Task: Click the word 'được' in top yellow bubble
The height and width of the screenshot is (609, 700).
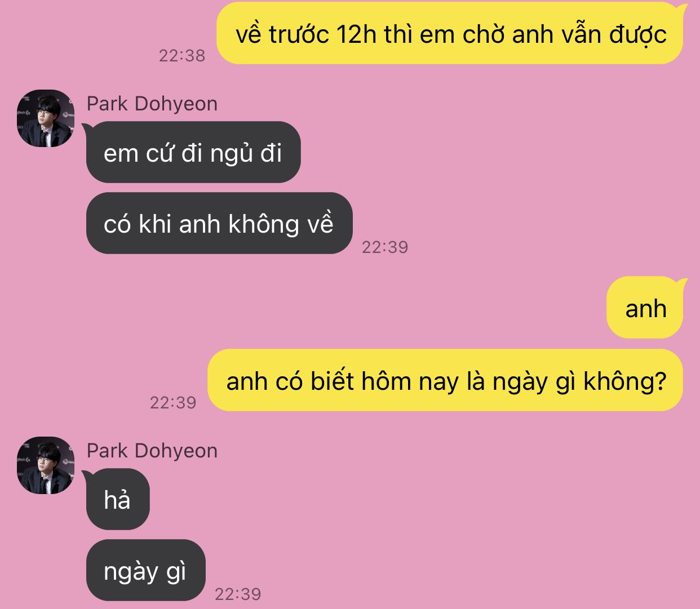Action: point(637,35)
